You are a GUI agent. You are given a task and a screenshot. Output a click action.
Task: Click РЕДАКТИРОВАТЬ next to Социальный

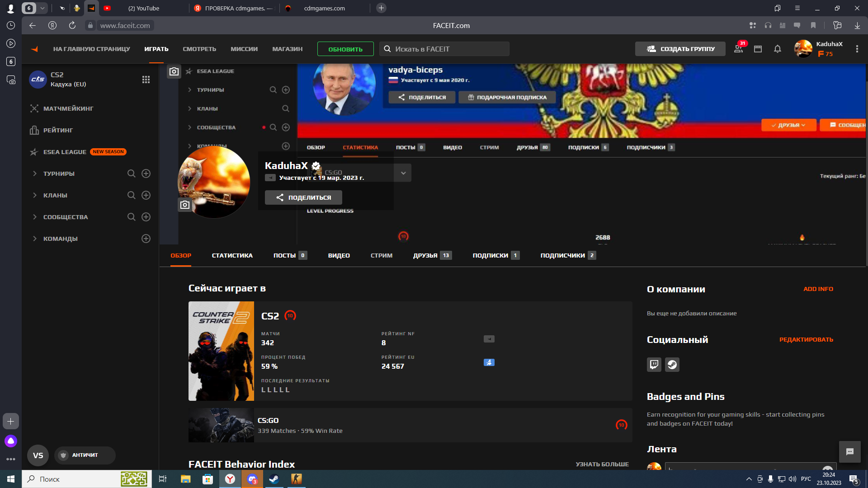tap(806, 340)
